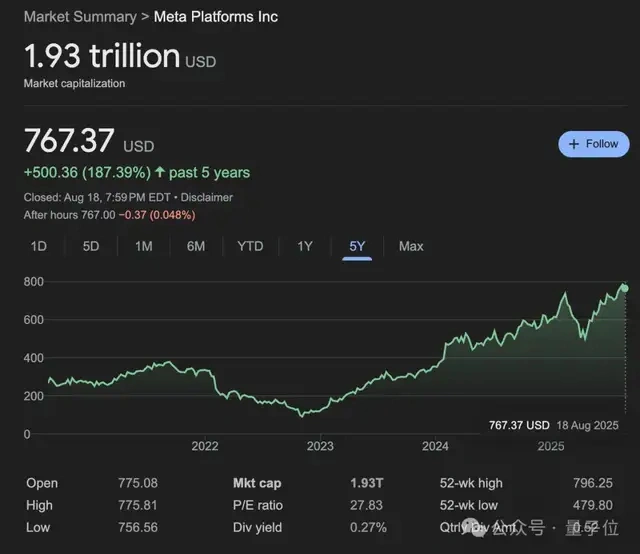Click the Market Summary breadcrumb link
Image resolution: width=640 pixels, height=554 pixels.
click(x=80, y=17)
